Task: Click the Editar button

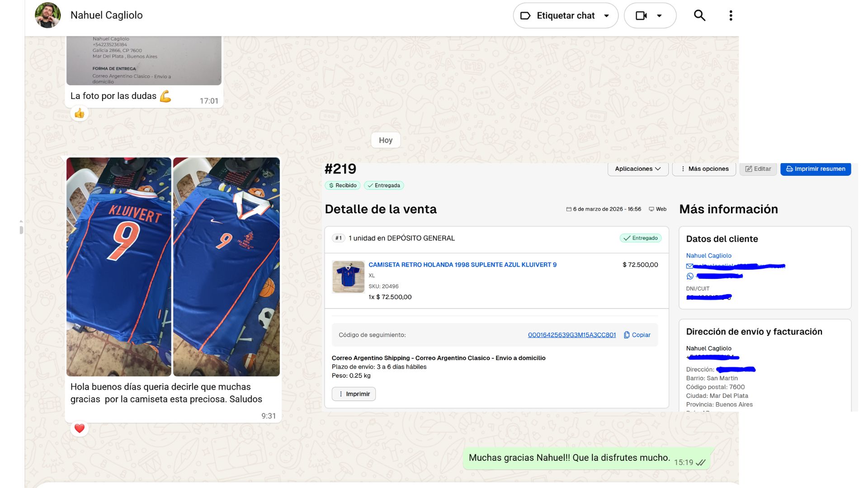Action: pyautogui.click(x=758, y=169)
